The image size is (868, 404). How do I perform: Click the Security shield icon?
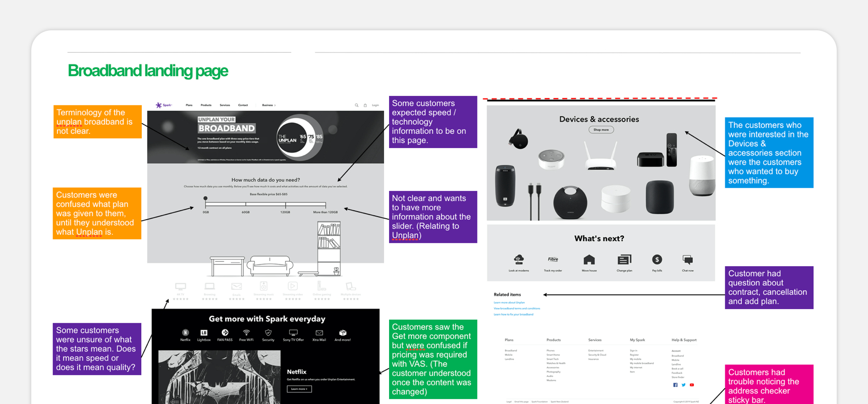pos(268,333)
